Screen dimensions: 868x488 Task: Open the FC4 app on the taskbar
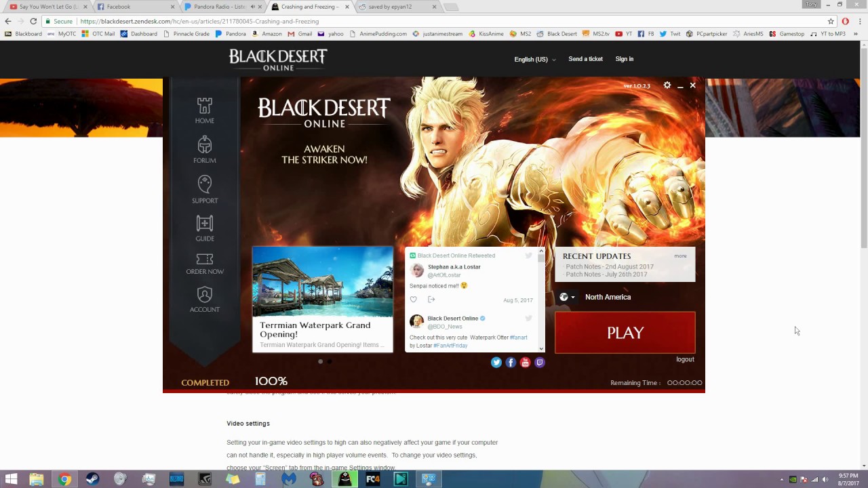[x=372, y=479]
